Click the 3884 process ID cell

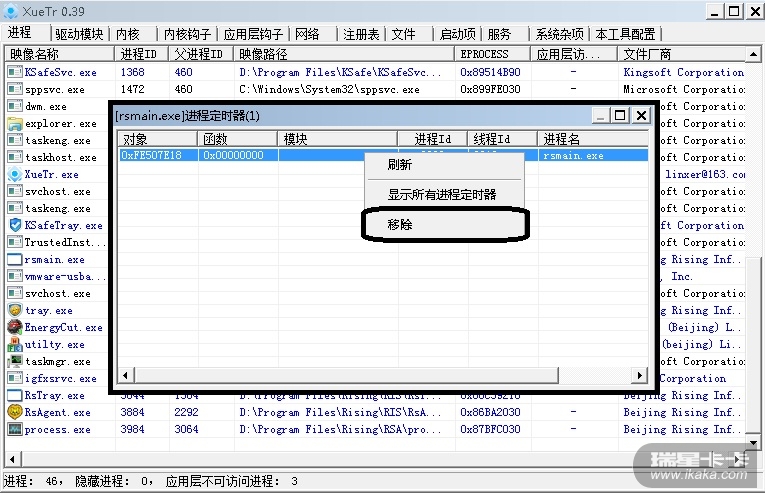[x=132, y=412]
